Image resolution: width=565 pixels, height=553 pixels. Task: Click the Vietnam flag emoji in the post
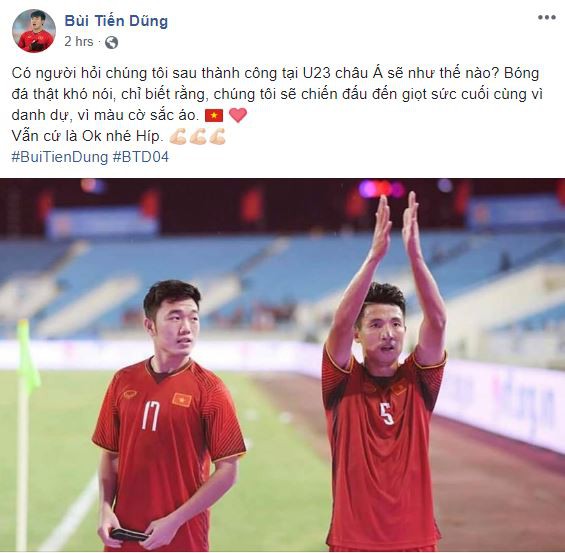(x=214, y=116)
